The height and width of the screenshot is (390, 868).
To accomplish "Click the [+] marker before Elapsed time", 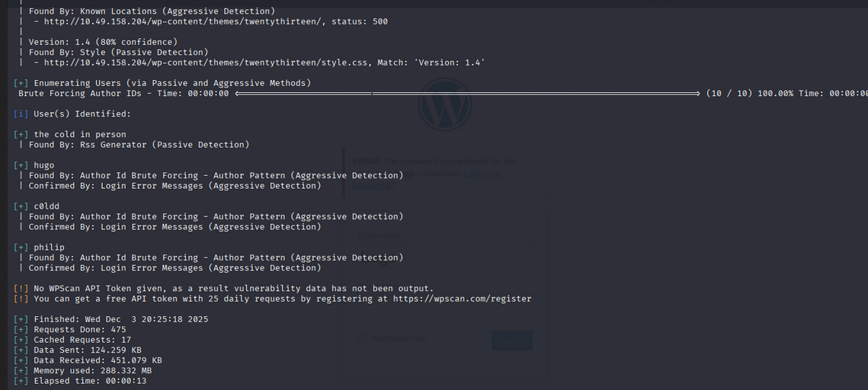I will click(x=21, y=381).
